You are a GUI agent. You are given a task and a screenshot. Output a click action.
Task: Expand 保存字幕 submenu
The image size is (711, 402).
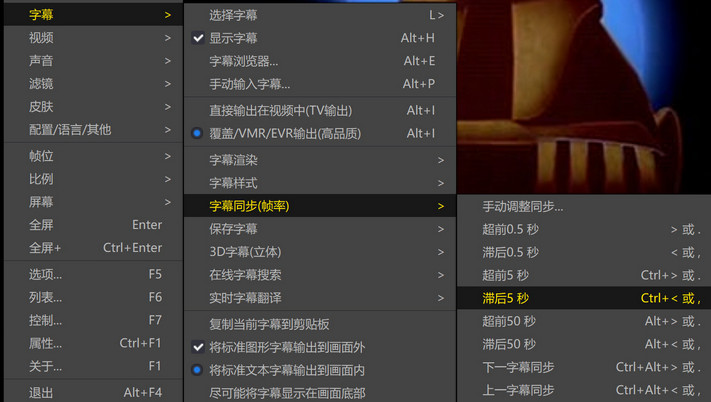coord(320,229)
